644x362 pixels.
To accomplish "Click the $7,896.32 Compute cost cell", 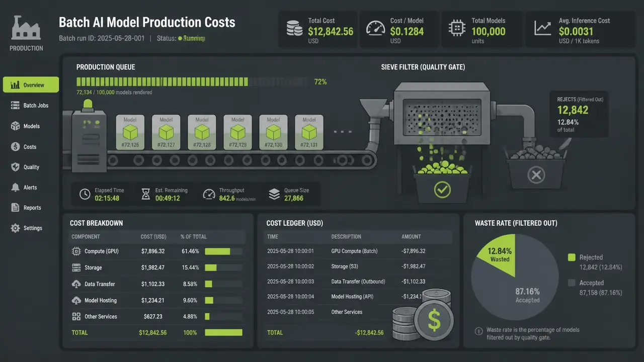I will [x=153, y=251].
